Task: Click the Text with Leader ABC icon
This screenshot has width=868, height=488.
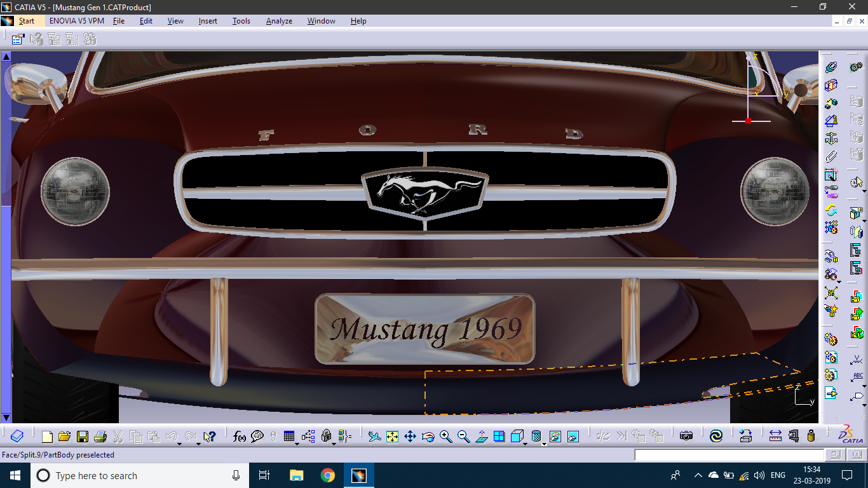Action: coord(857,377)
